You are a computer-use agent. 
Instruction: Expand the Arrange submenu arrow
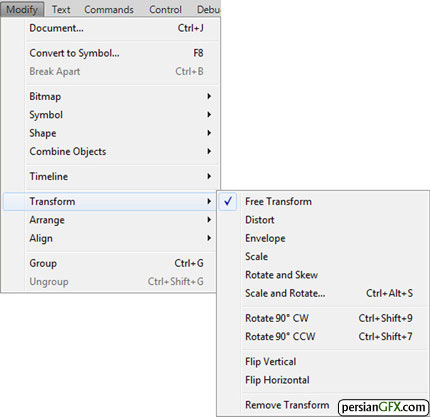209,220
